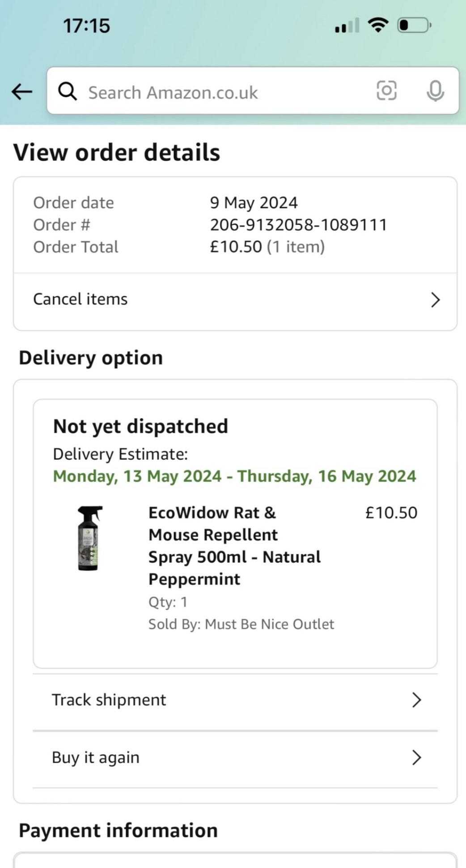Tap the magnifying glass search icon

coord(68,91)
